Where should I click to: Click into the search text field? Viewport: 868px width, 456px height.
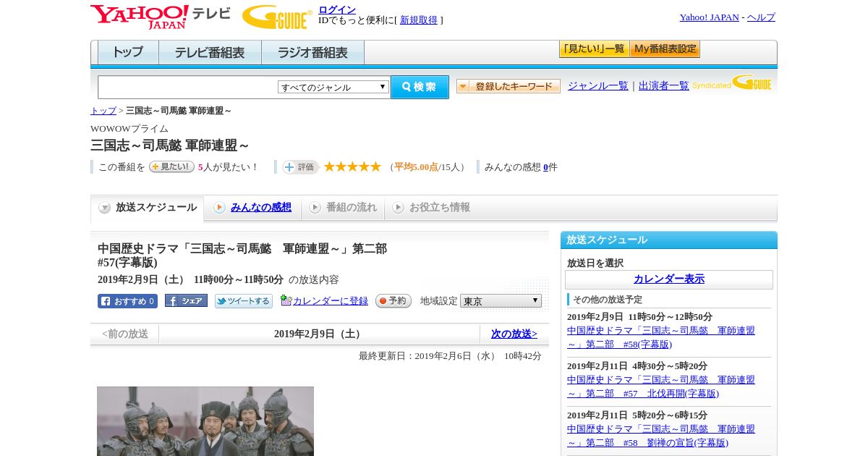coord(188,87)
